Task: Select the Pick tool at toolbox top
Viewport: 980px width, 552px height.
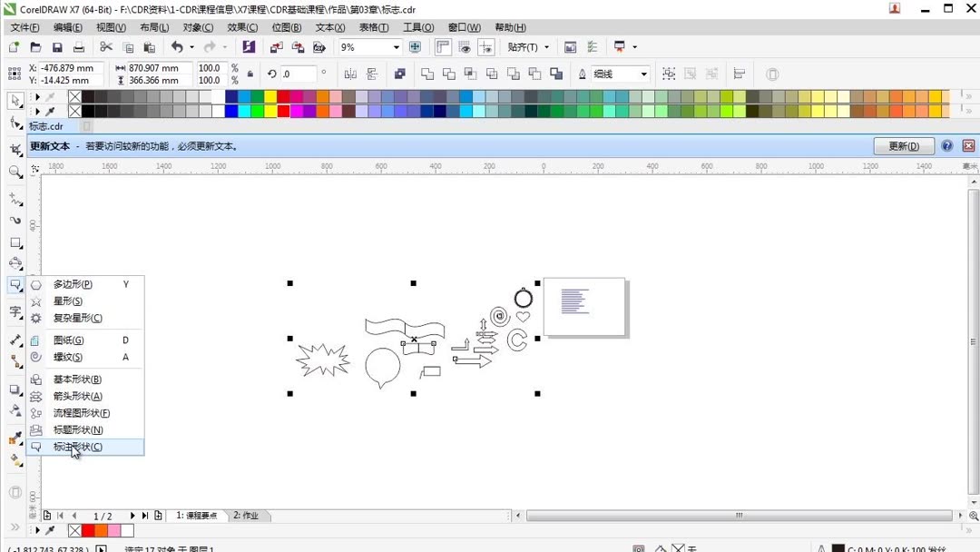Action: [x=15, y=102]
